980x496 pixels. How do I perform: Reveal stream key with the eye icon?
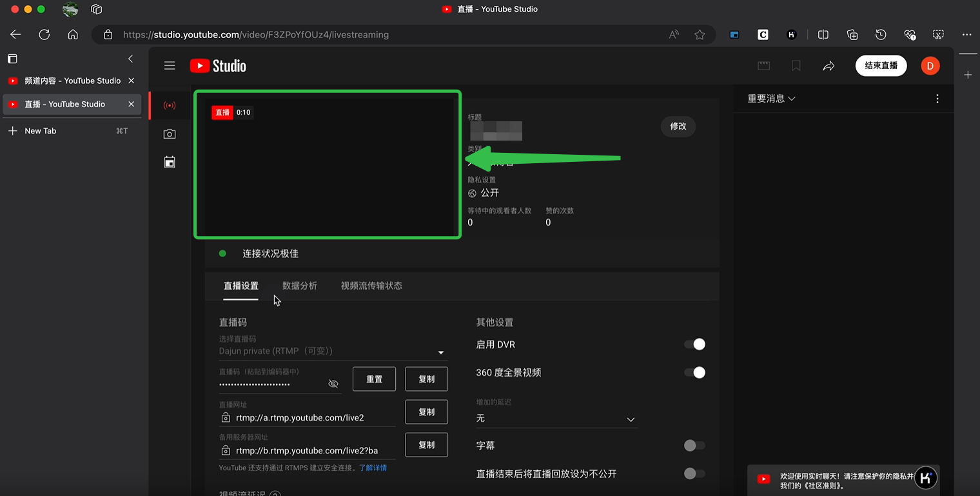point(333,384)
